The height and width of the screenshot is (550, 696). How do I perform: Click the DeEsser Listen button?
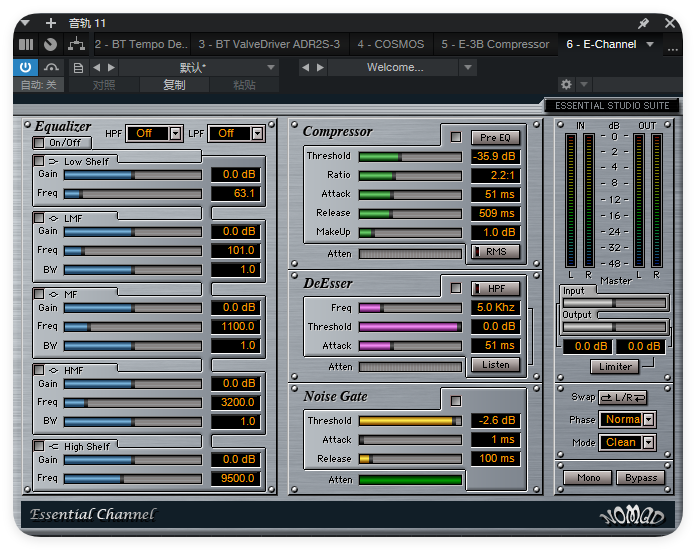click(495, 365)
